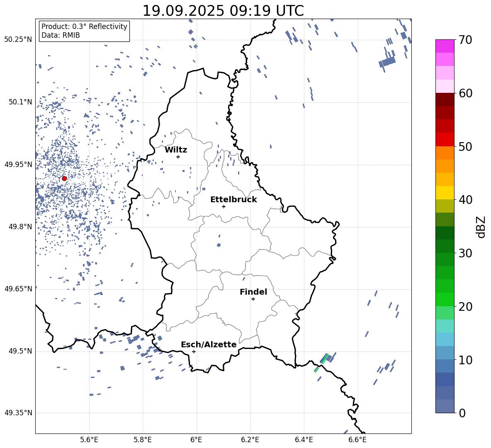Viewport: 491px width, 448px height.
Task: Click the 49.95°N latitude label
Action: [18, 164]
